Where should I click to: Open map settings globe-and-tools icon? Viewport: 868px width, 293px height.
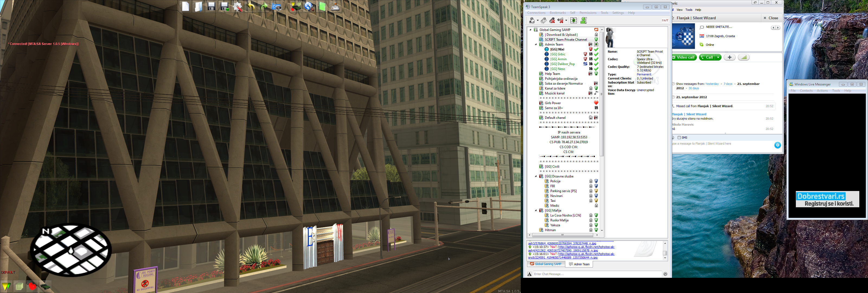[309, 7]
